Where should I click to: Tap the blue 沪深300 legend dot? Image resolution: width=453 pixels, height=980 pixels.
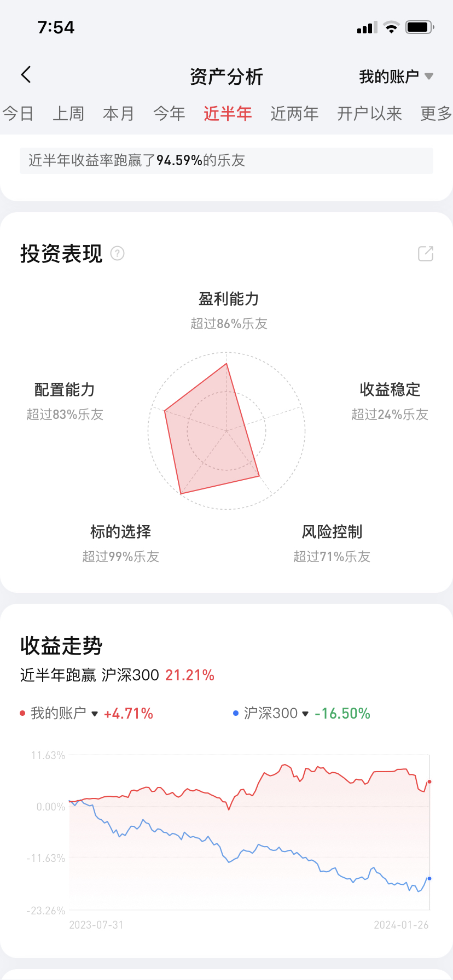pos(236,713)
